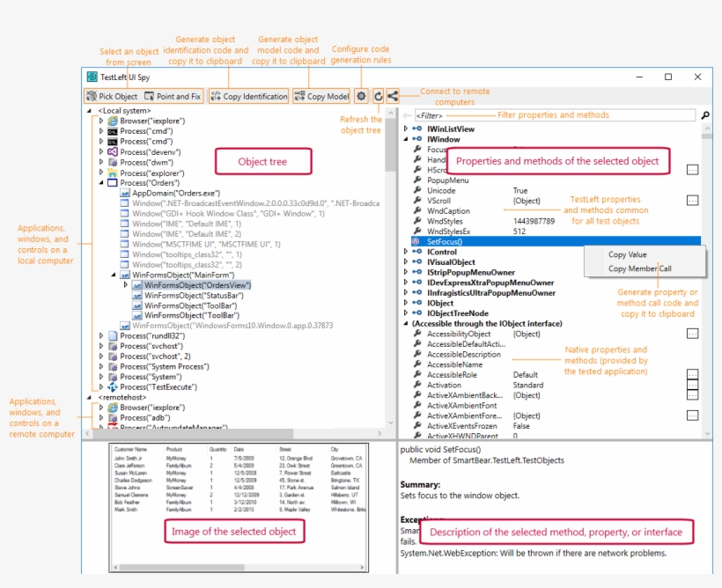Click ellipsis button for ActiveXAmbientFore property
Screen dimensions: 722x588
tap(692, 415)
